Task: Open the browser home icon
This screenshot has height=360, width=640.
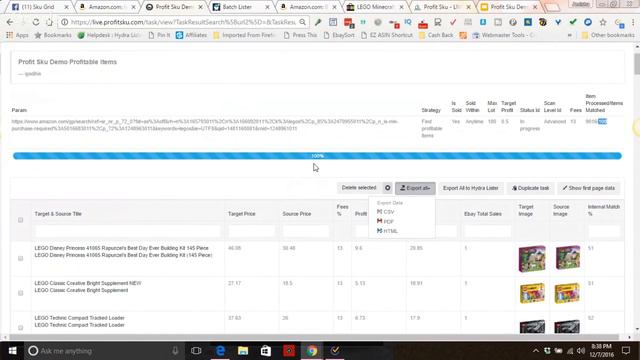Action: 49,22
